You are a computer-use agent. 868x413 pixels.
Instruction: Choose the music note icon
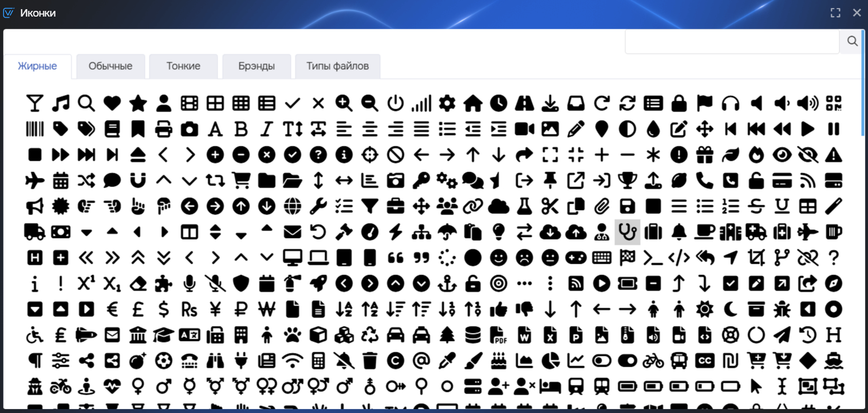[x=61, y=104]
